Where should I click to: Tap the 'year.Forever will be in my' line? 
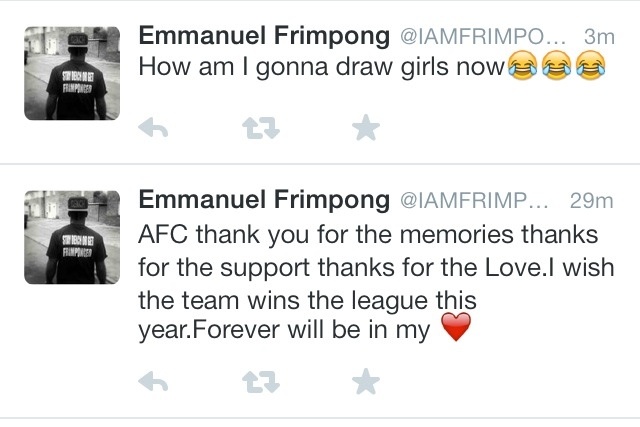click(x=284, y=330)
